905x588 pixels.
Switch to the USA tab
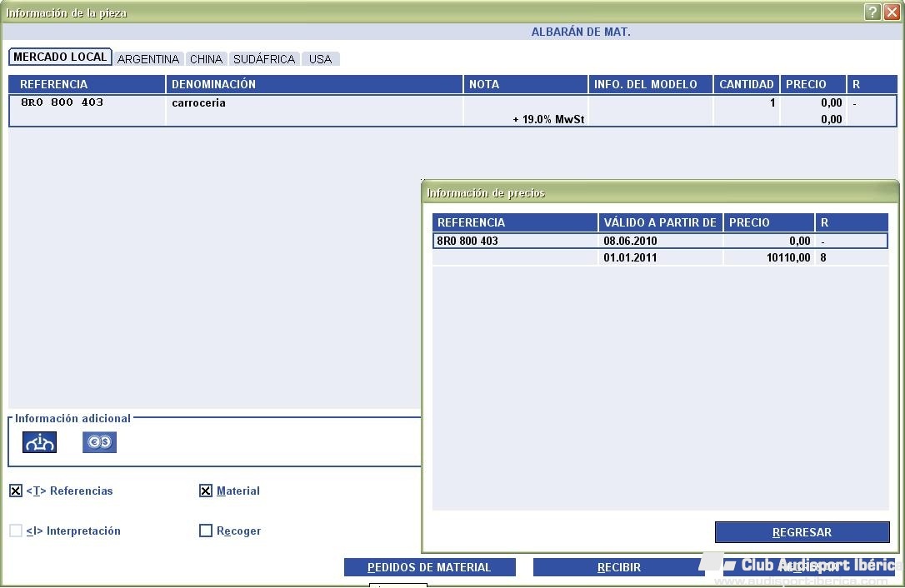(x=320, y=59)
